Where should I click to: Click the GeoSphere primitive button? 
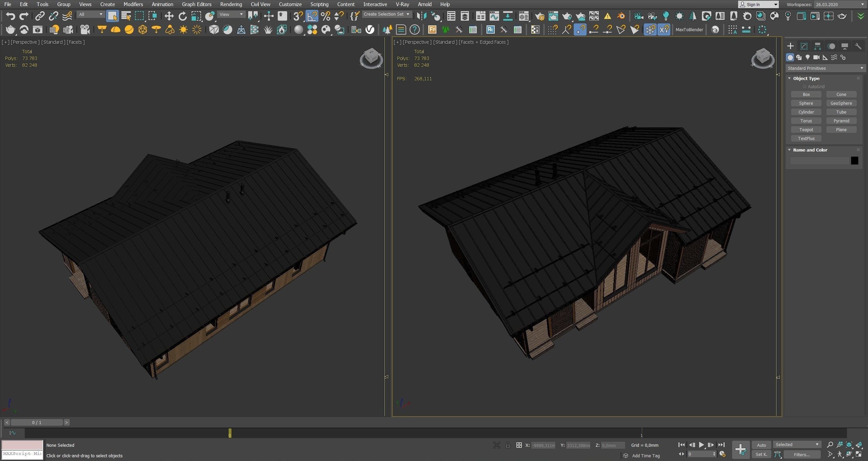tap(841, 103)
